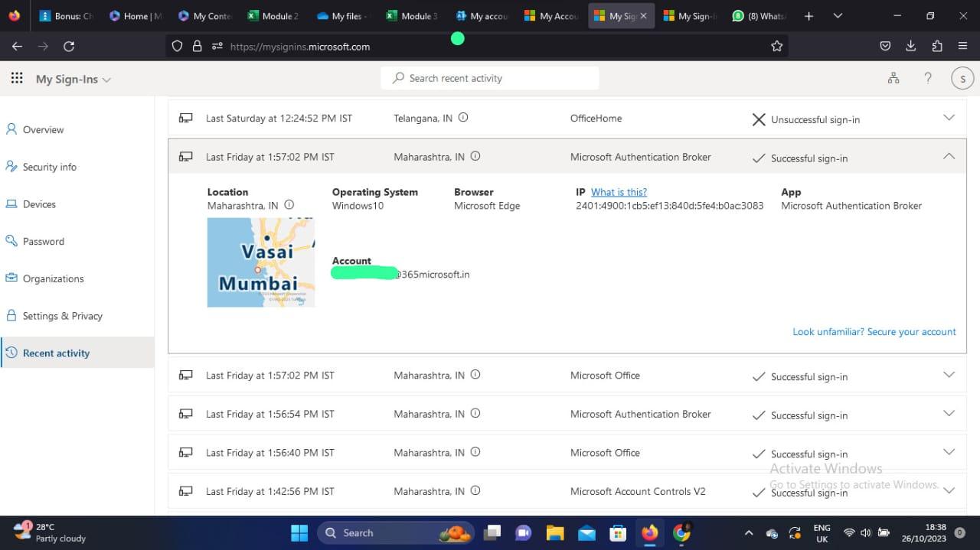Open the Teams chat icon in taskbar

point(524,532)
